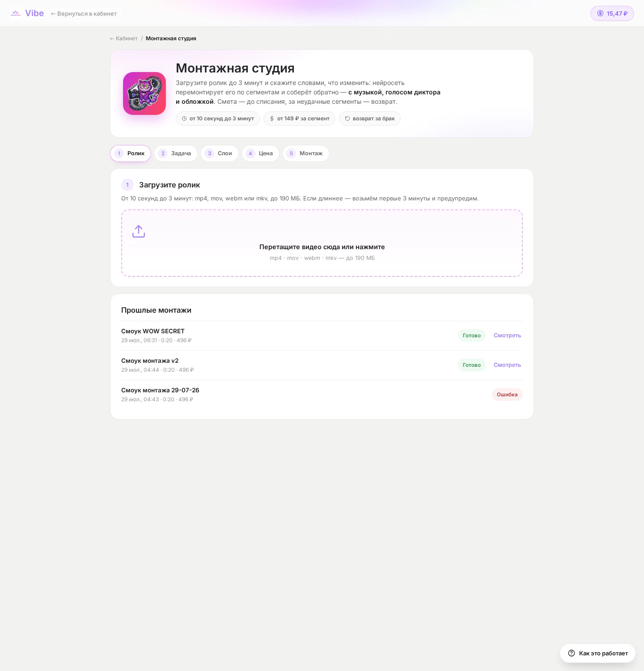This screenshot has height=671, width=644.
Task: Click the video drop zone to upload
Action: (x=322, y=243)
